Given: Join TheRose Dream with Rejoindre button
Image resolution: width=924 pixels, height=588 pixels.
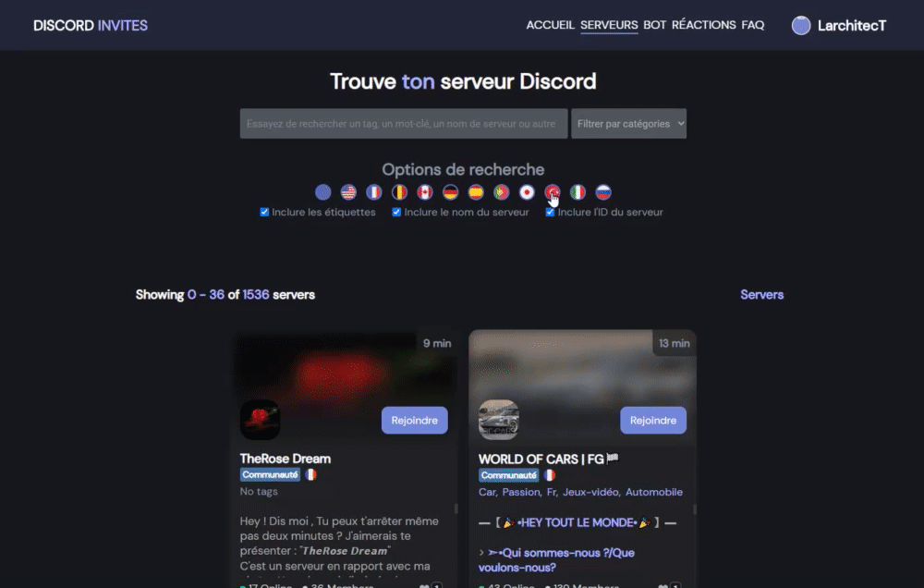Looking at the screenshot, I should (414, 421).
